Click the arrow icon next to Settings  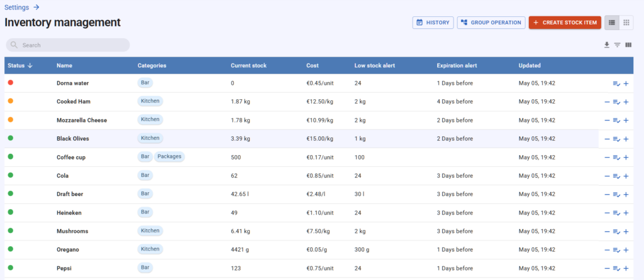pyautogui.click(x=36, y=8)
